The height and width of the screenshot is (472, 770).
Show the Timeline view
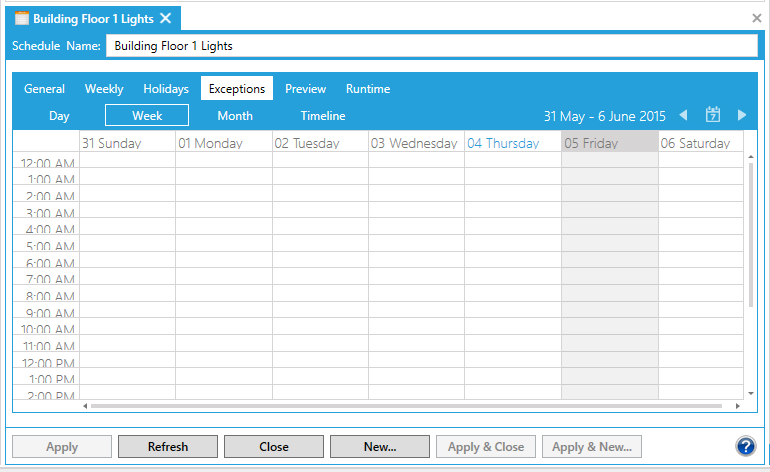click(x=323, y=116)
